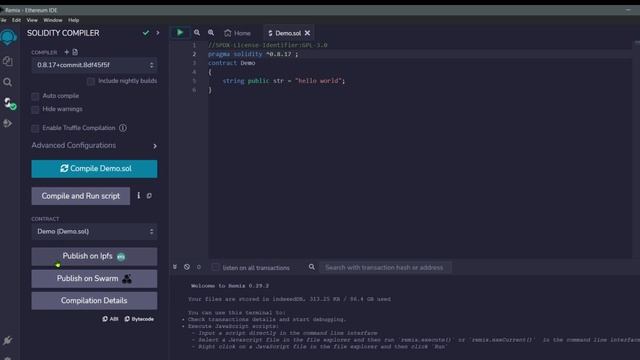
Task: Click the contract Demo line in editor
Action: coord(231,63)
